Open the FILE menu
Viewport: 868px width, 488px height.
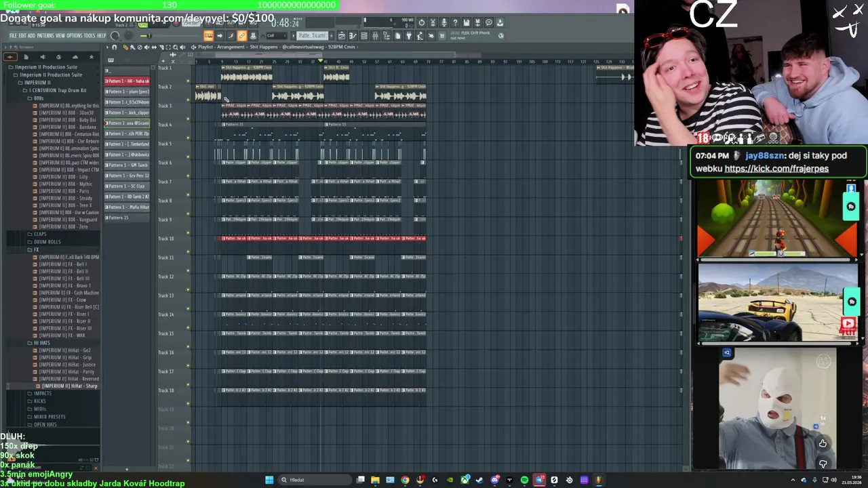click(13, 36)
